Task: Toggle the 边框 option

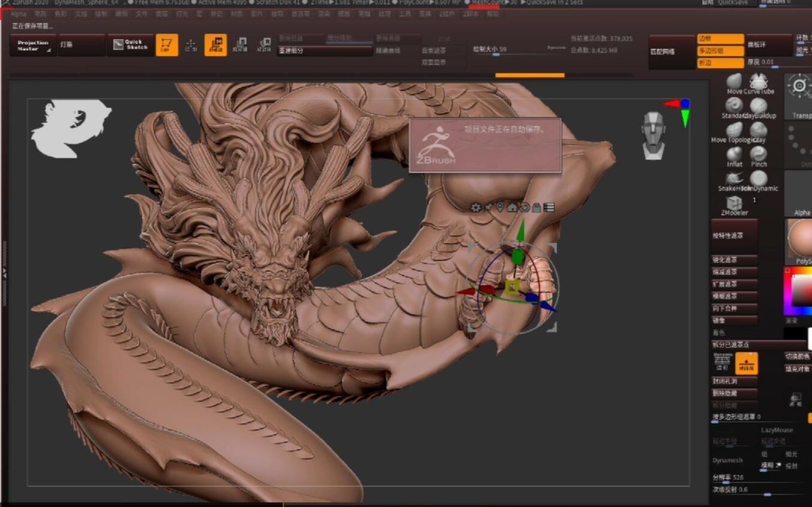Action: click(x=721, y=38)
